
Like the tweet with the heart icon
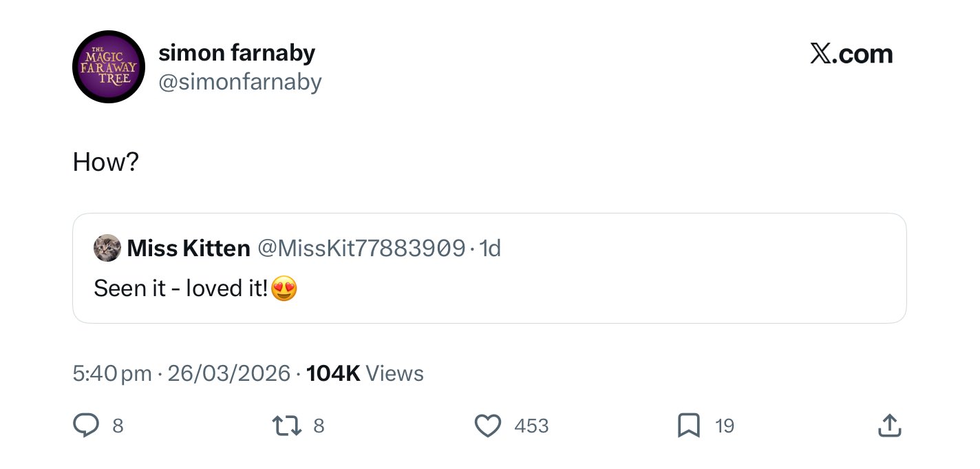coord(488,426)
